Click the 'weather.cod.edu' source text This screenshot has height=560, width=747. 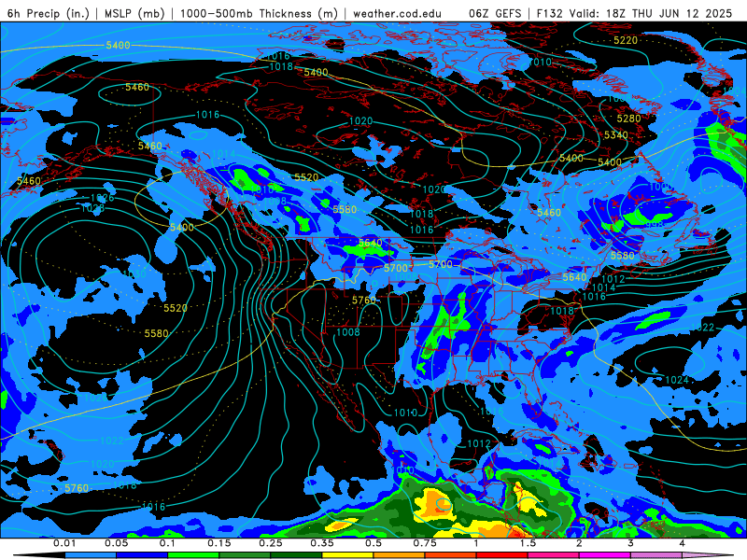pos(397,13)
